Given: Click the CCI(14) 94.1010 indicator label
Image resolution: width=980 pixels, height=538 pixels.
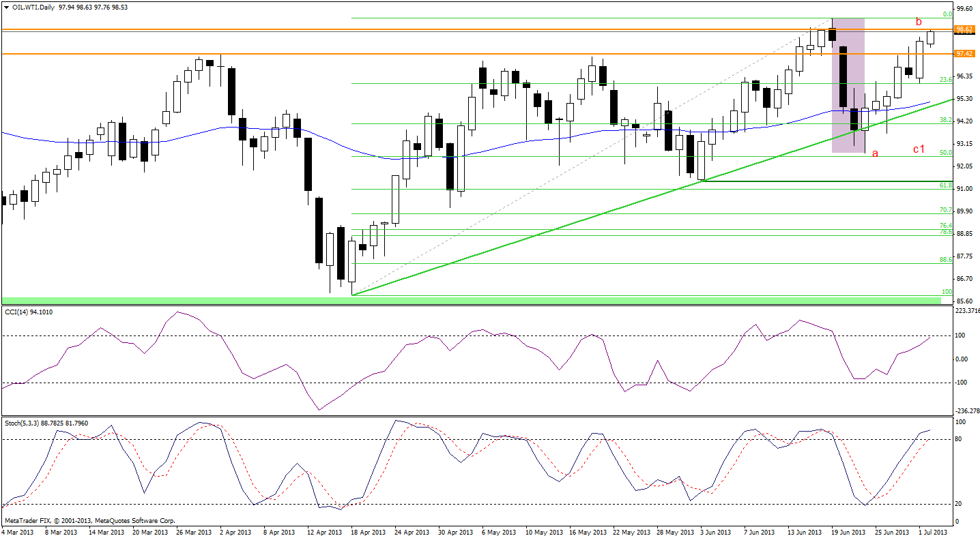Looking at the screenshot, I should [x=29, y=312].
